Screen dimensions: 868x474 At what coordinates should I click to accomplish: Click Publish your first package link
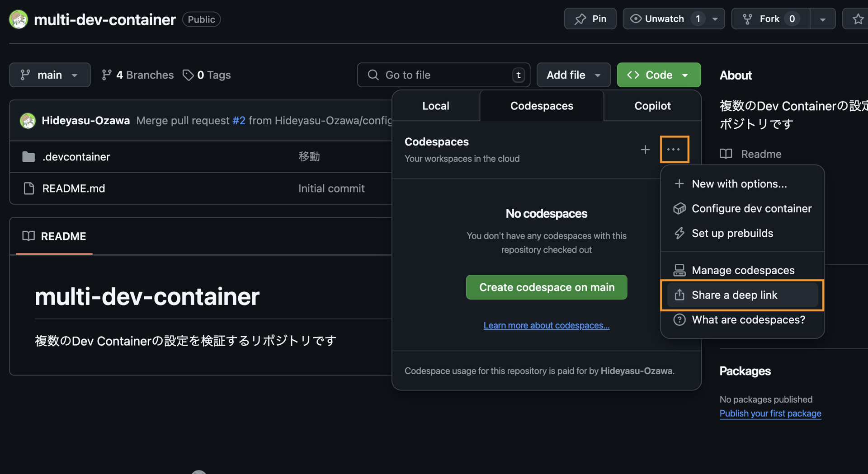770,413
